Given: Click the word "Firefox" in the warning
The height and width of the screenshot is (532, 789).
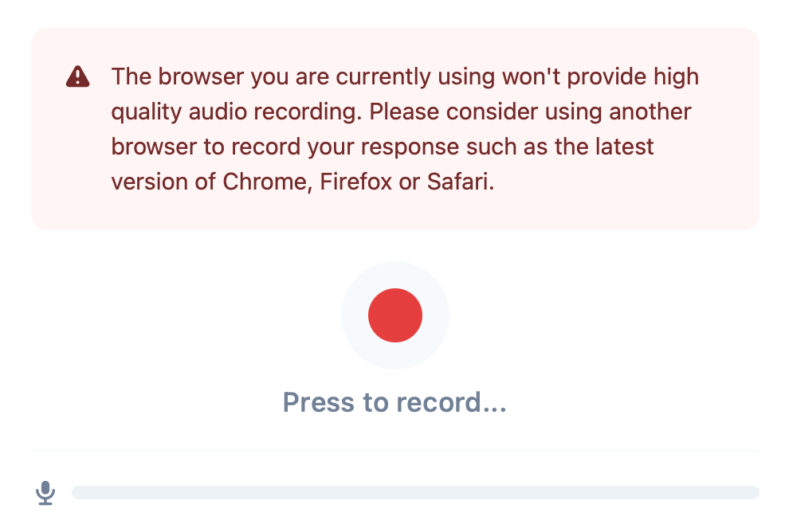Looking at the screenshot, I should click(355, 182).
